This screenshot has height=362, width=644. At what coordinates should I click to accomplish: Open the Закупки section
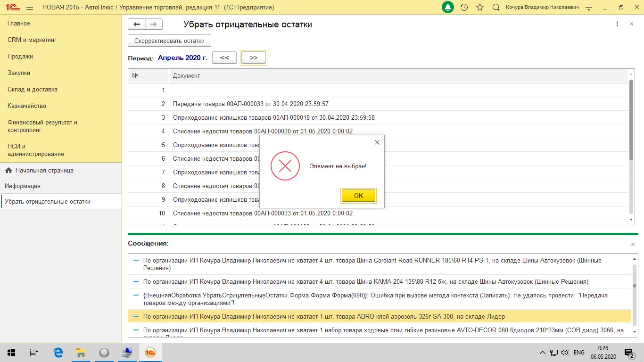tap(19, 73)
